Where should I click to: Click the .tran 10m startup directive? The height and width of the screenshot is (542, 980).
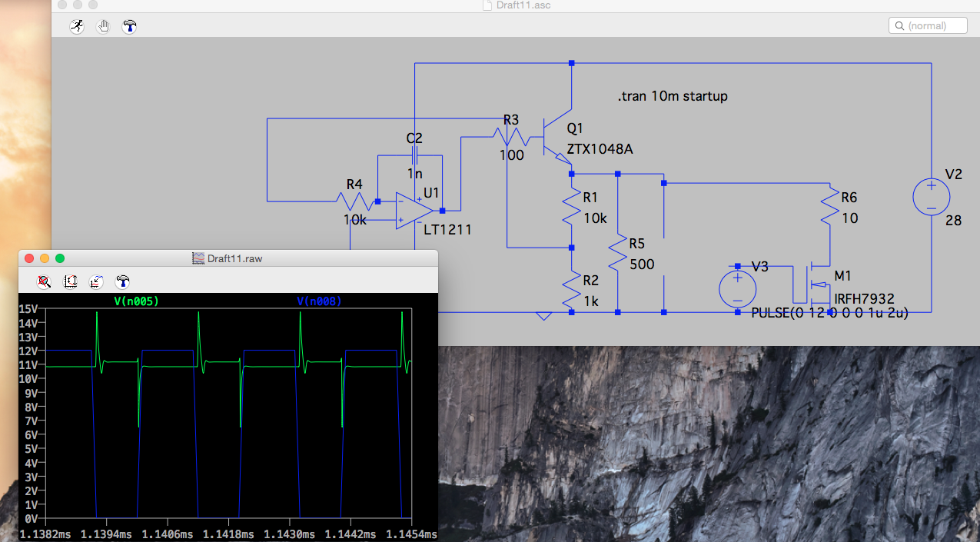pyautogui.click(x=672, y=96)
